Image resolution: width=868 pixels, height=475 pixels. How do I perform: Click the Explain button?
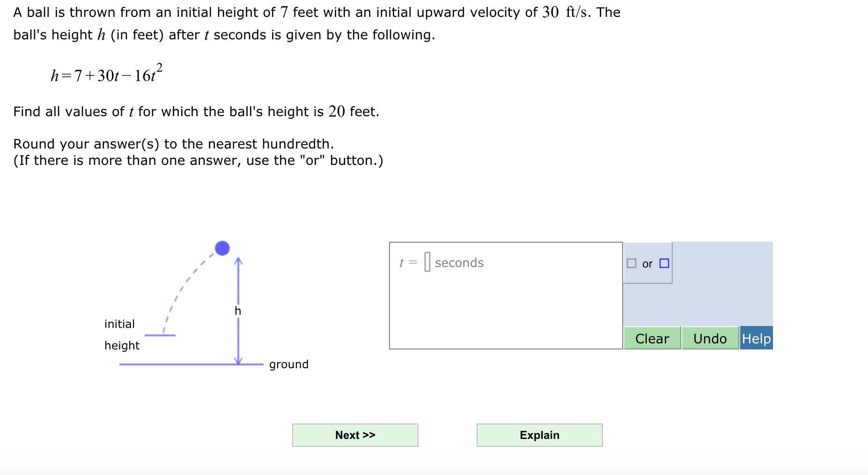(539, 435)
